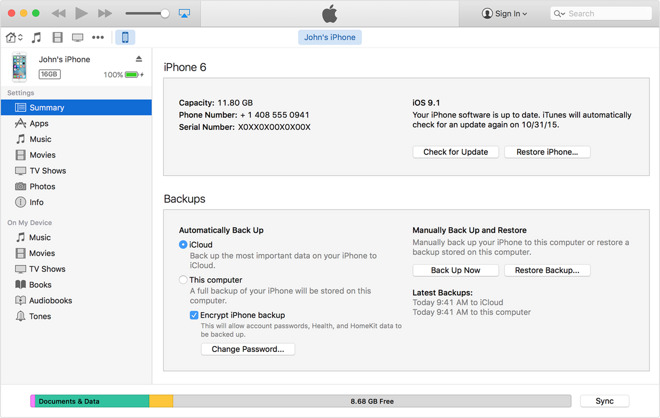Click the play button
The image size is (660, 418).
(x=81, y=13)
